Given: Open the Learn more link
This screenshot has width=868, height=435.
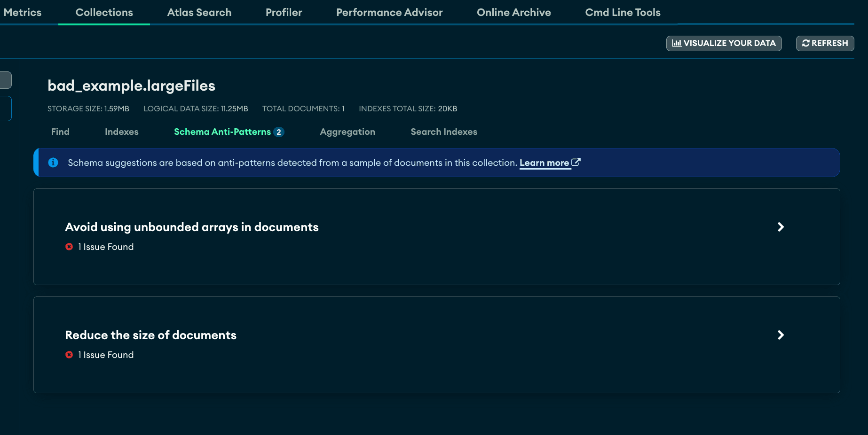Looking at the screenshot, I should pyautogui.click(x=544, y=163).
